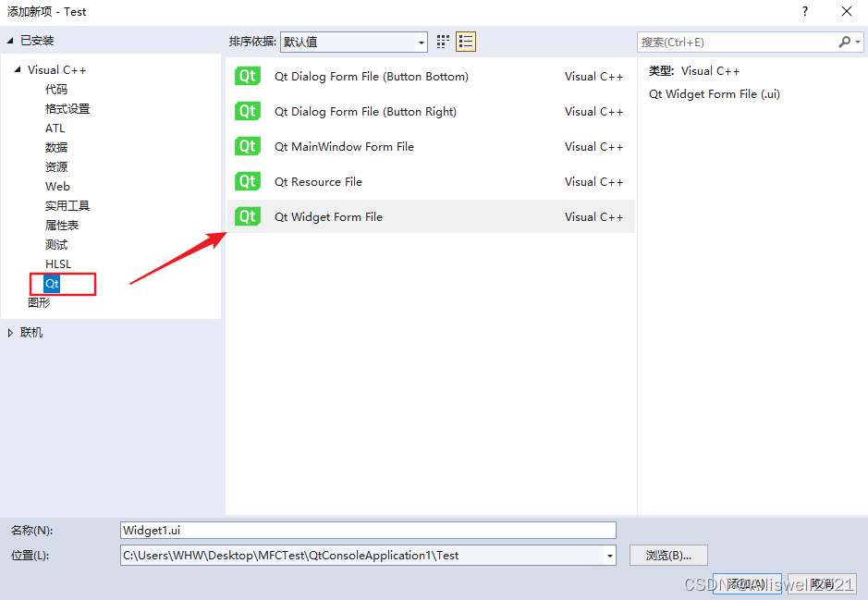Click the 已安装 header label
The height and width of the screenshot is (600, 868).
tap(37, 41)
